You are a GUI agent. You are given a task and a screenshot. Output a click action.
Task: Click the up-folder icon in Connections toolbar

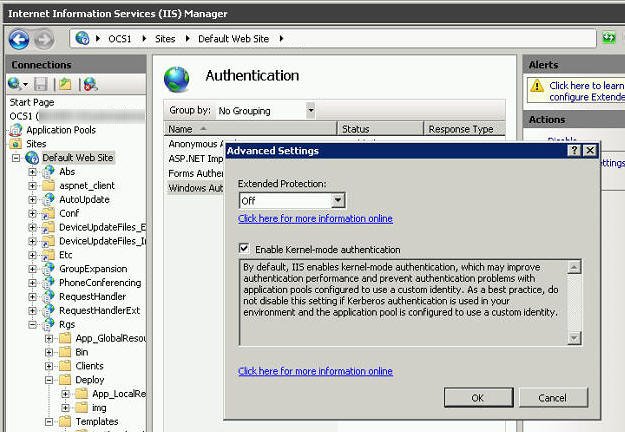point(65,84)
